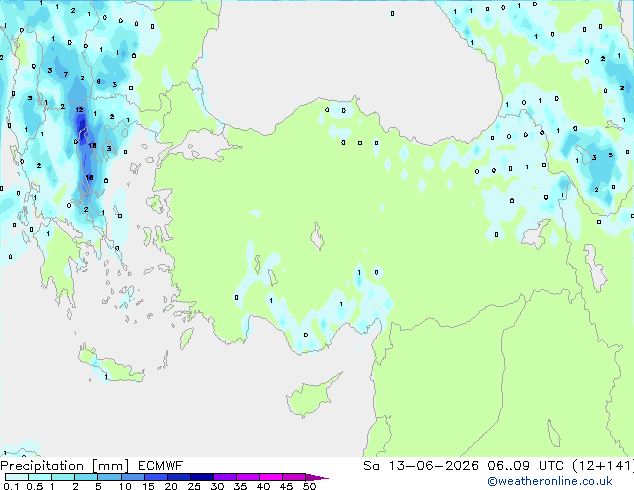Select the 0.5–1 mm legend color swatch
This screenshot has width=634, height=490.
pyautogui.click(x=40, y=477)
